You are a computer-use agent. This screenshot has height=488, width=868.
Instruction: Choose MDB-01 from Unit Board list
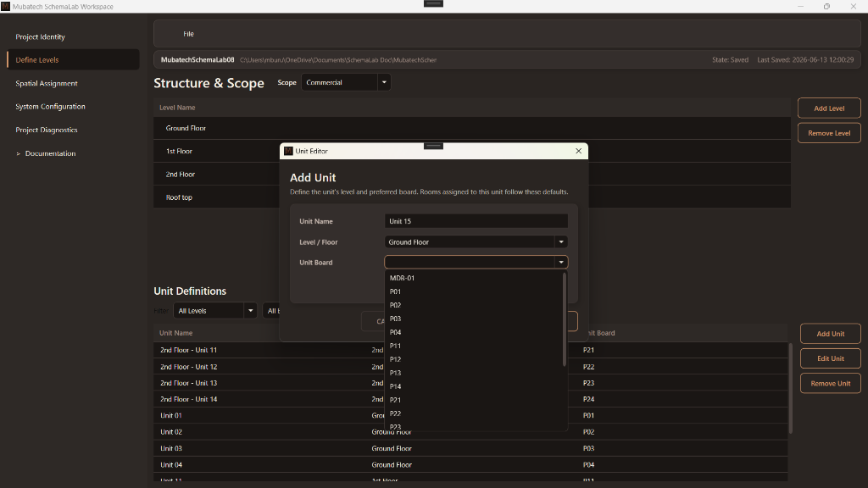[474, 278]
